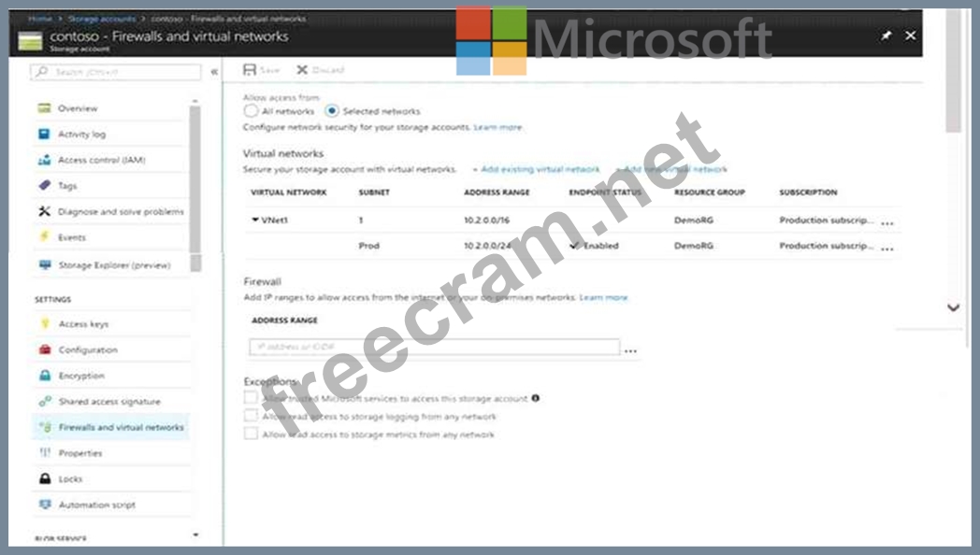Collapse the sidebar menu with double chevron
The image size is (980, 555).
[x=214, y=72]
